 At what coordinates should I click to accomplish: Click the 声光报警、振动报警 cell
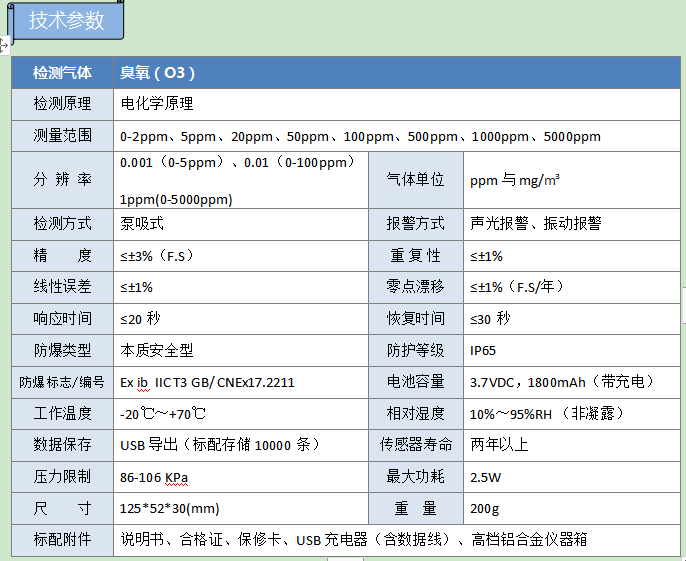click(x=536, y=224)
